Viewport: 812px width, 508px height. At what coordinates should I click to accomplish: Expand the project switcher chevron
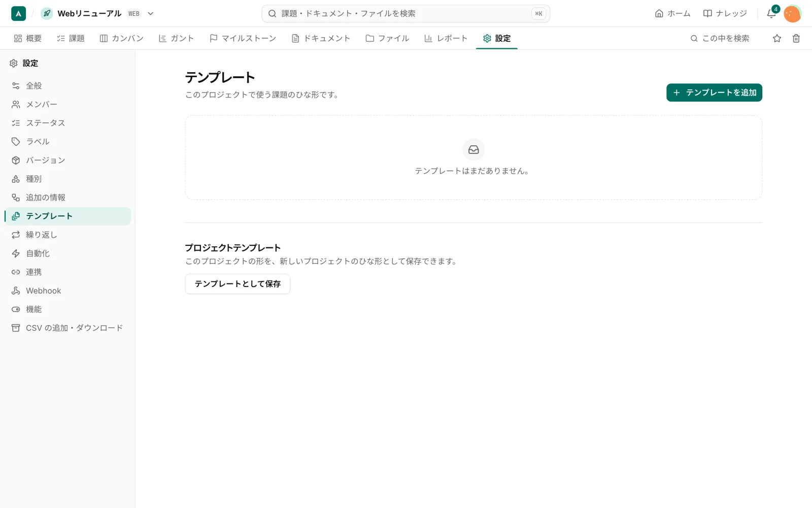coord(150,14)
